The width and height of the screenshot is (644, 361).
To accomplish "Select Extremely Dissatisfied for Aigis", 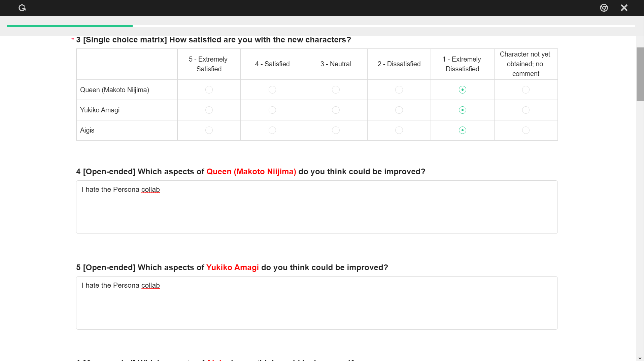I will click(463, 130).
